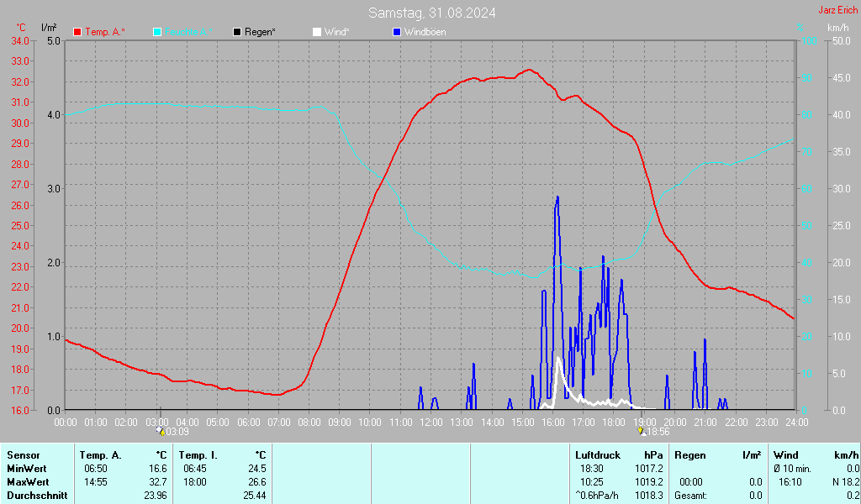Click the sunrise icon near 03:09
This screenshot has width=861, height=504.
tap(161, 431)
